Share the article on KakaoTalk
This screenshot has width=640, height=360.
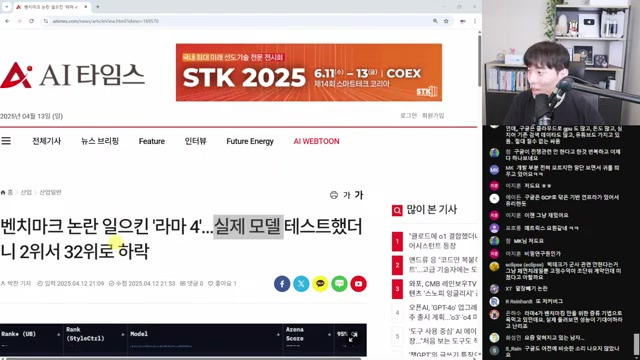tap(320, 284)
